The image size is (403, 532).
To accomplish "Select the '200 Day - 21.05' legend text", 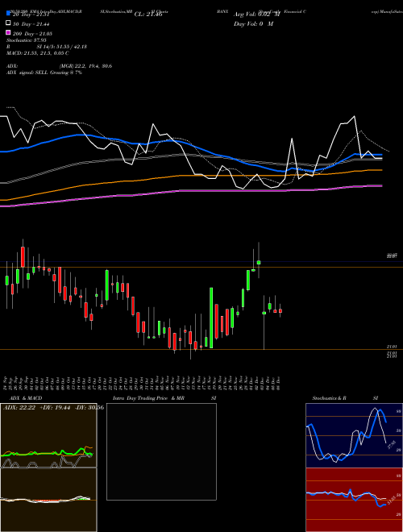I will (x=32, y=34).
